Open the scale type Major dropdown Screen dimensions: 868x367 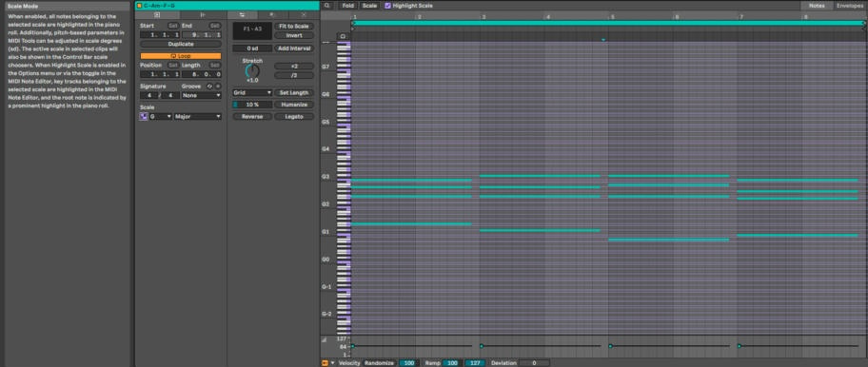pos(198,117)
